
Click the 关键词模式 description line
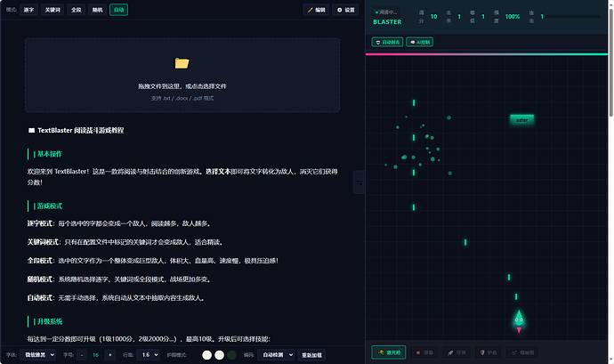[x=126, y=242]
